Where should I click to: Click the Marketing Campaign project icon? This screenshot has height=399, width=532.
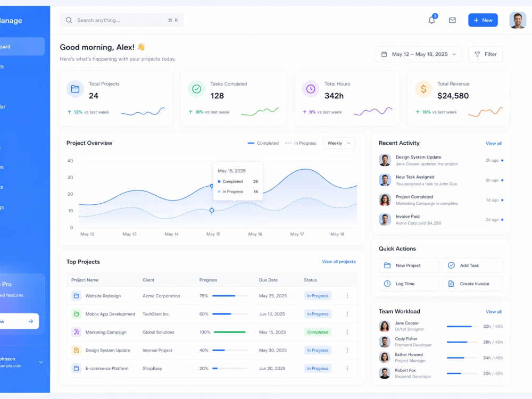(x=76, y=332)
